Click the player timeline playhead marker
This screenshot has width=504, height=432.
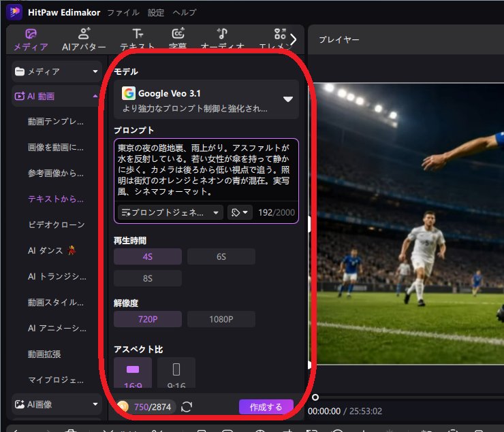point(315,397)
